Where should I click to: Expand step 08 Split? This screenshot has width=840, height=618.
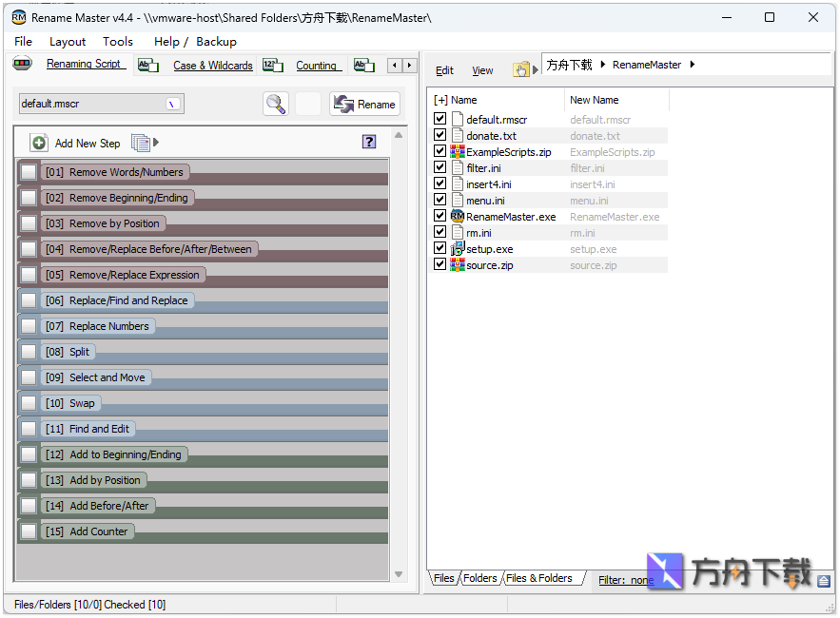(x=68, y=353)
